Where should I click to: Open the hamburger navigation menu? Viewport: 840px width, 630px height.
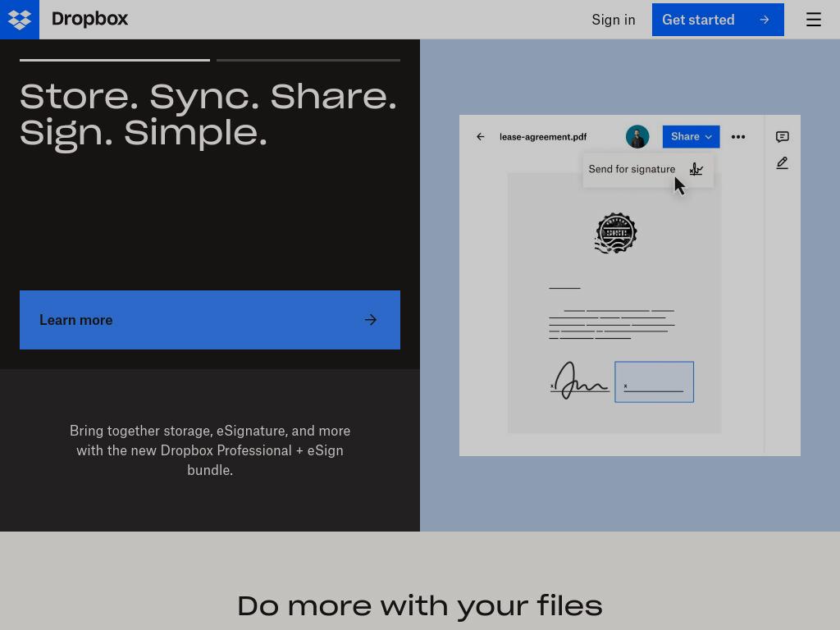coord(813,20)
